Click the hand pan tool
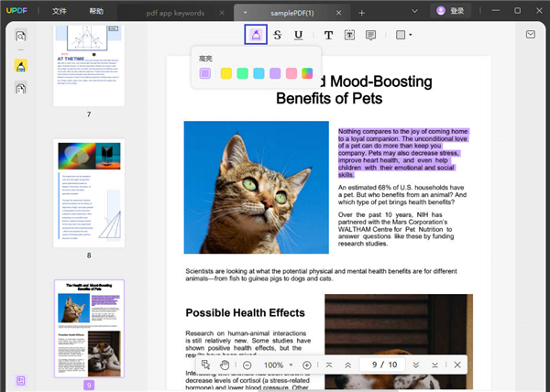Screen dimensions: 550x392 click(x=225, y=365)
